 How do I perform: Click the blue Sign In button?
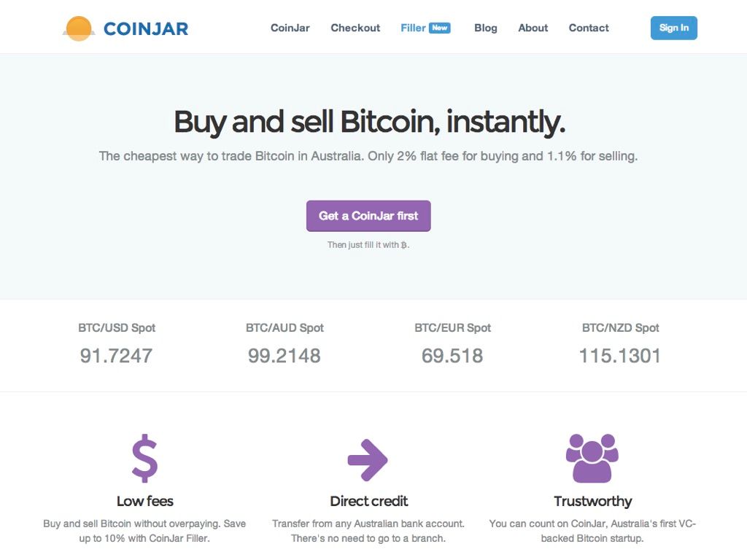tap(673, 28)
